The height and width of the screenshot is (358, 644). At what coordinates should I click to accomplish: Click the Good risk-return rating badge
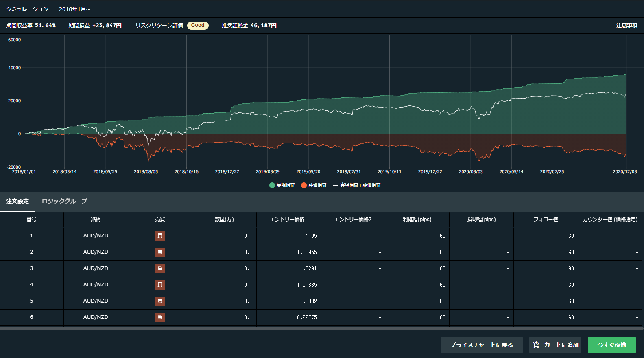(198, 25)
